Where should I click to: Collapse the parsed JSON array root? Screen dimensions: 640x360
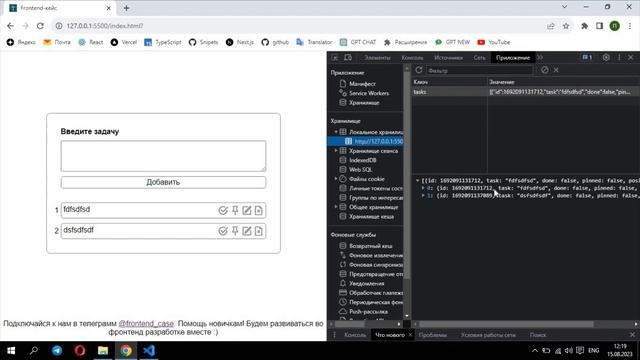(417, 180)
